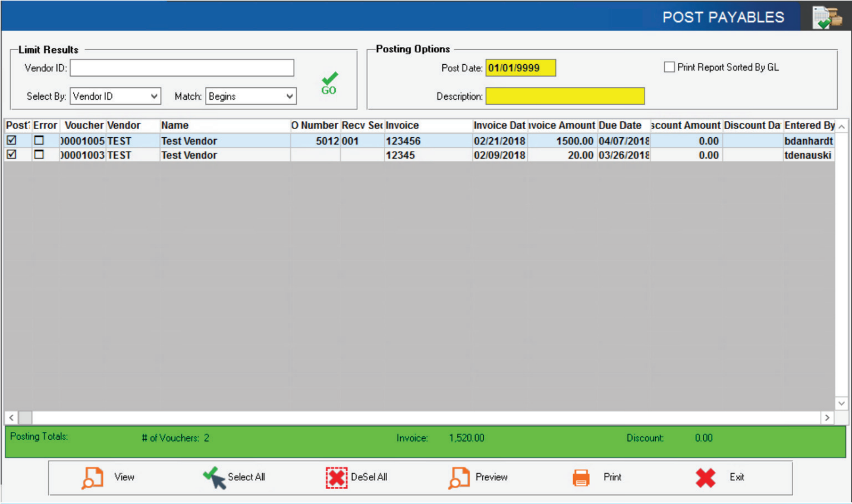Toggle Error checkbox for voucher 00001005

[39, 141]
